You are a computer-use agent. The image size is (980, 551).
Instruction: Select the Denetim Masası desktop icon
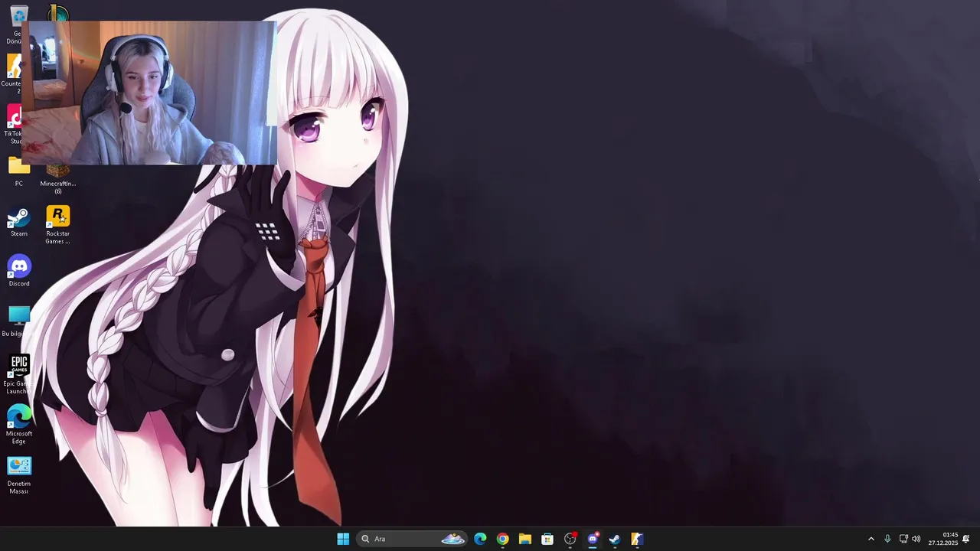click(19, 475)
